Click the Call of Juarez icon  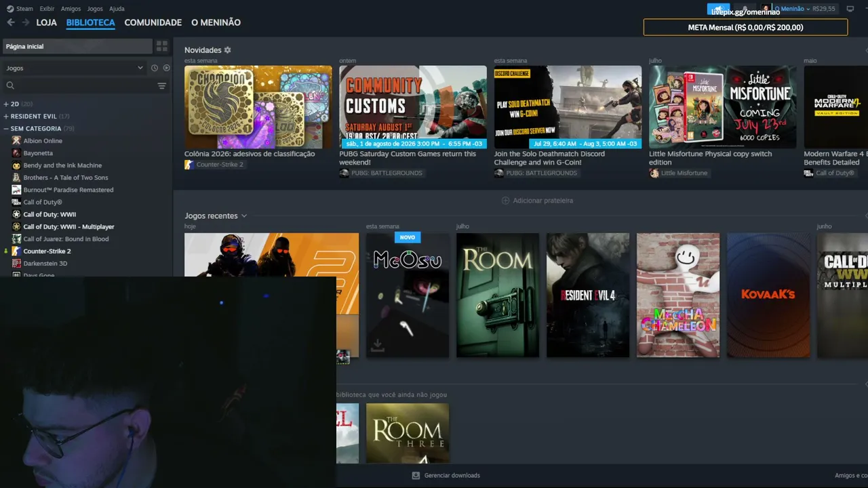pos(17,239)
